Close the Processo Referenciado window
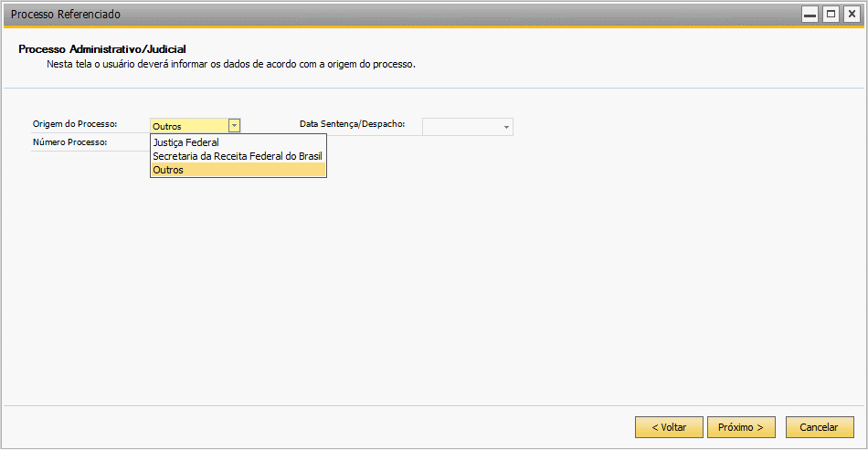The image size is (868, 450). click(852, 14)
